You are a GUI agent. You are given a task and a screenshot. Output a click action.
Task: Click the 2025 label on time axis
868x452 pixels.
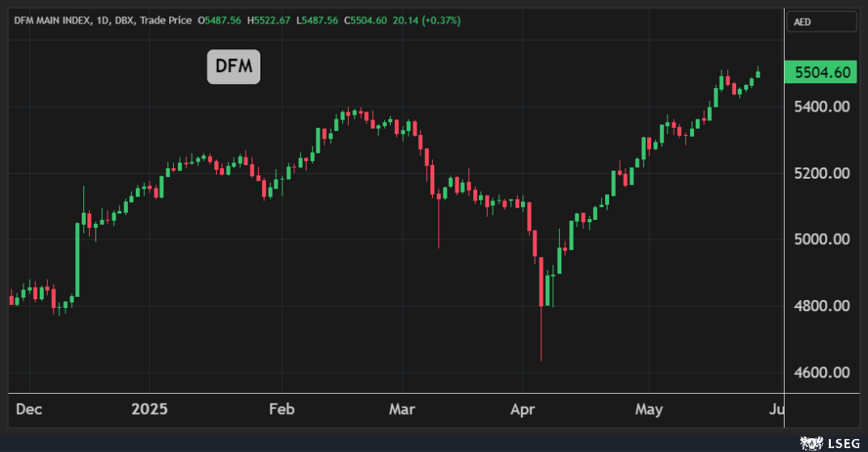click(150, 409)
